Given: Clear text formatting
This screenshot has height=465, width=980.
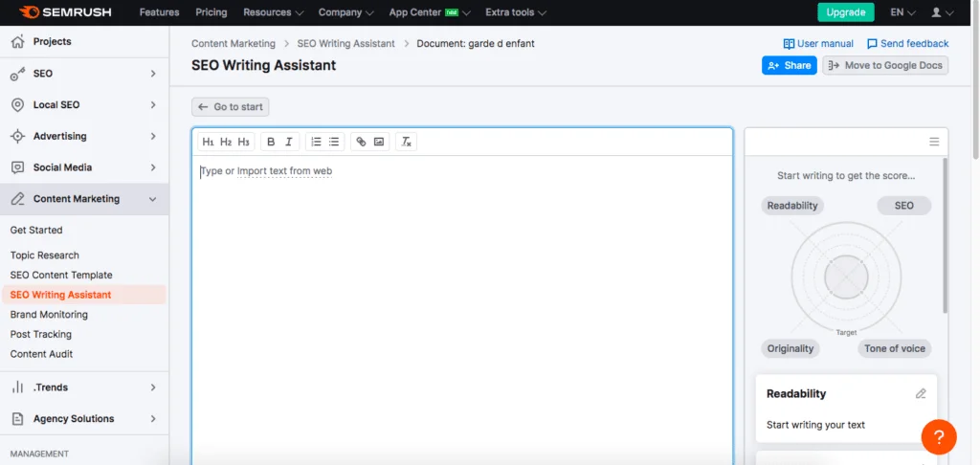Looking at the screenshot, I should 406,142.
